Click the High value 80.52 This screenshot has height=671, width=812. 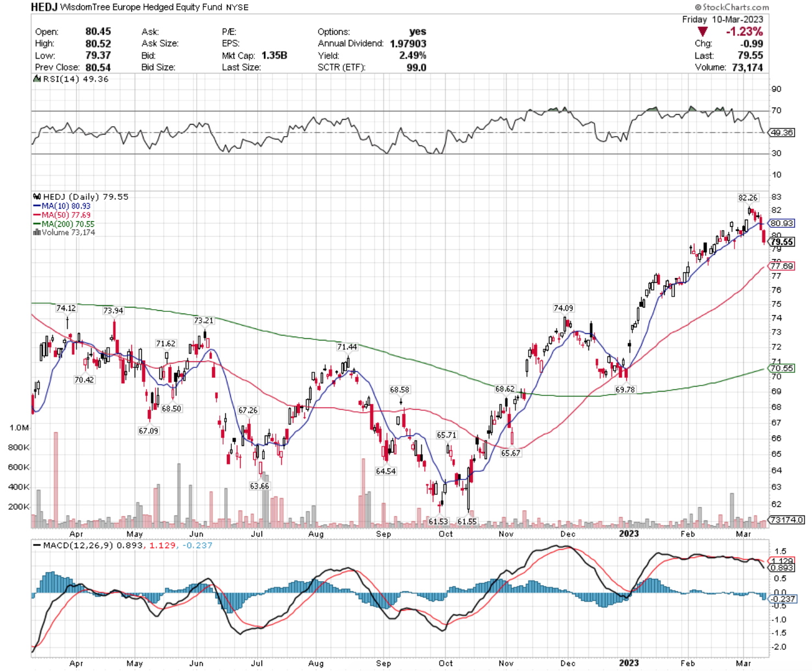[98, 44]
